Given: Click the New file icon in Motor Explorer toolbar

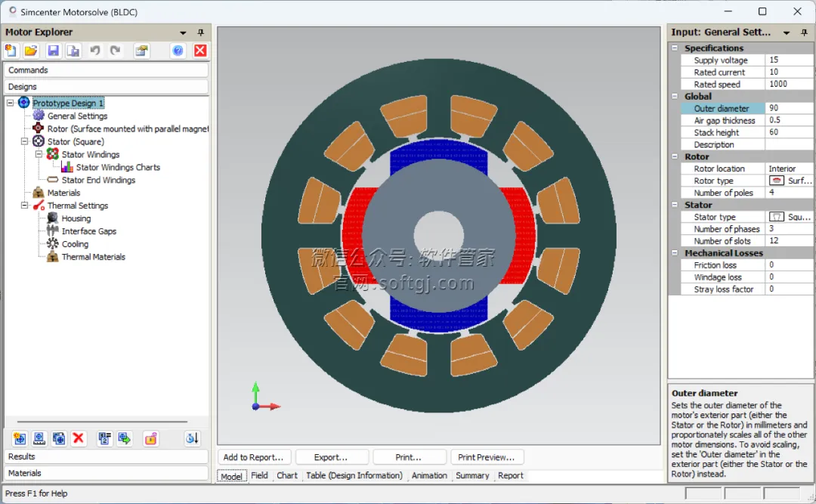Looking at the screenshot, I should tap(11, 51).
